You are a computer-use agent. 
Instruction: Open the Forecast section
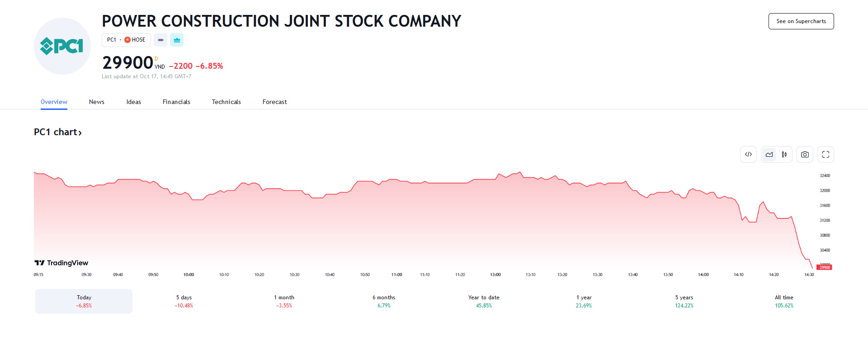click(274, 102)
